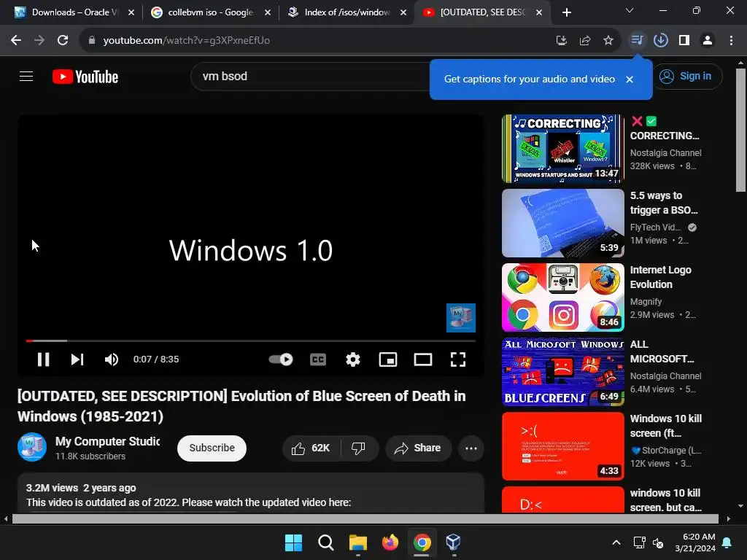Image resolution: width=747 pixels, height=560 pixels.
Task: Open Windows 10 kill screen StorCharge video
Action: coord(562,446)
